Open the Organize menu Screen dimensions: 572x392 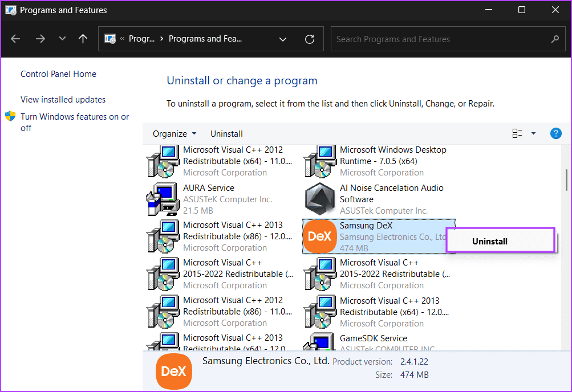pyautogui.click(x=175, y=134)
